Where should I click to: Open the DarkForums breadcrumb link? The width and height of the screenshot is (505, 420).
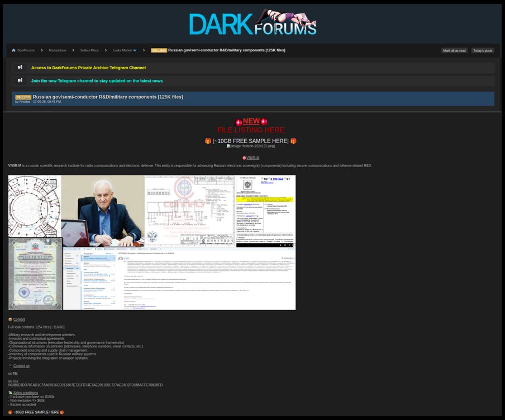click(26, 50)
